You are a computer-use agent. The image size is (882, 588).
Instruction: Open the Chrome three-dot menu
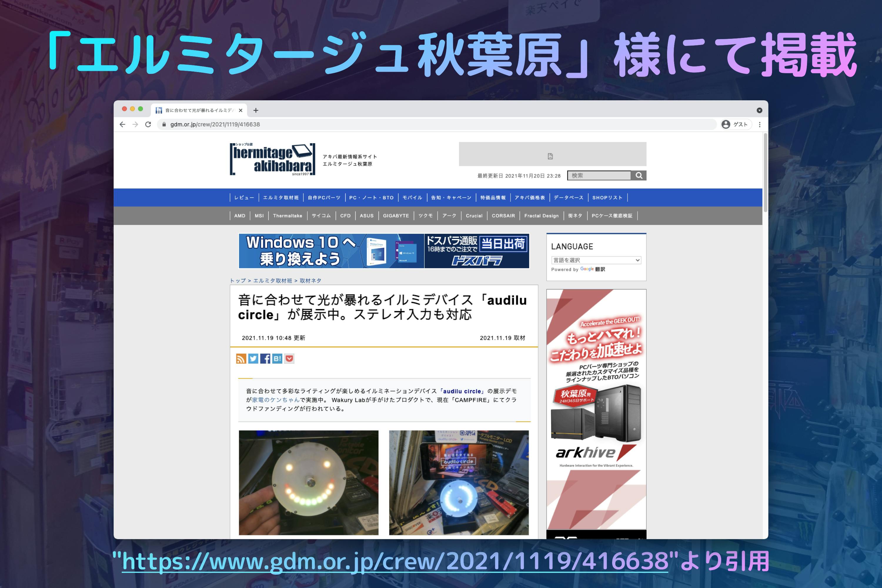760,124
